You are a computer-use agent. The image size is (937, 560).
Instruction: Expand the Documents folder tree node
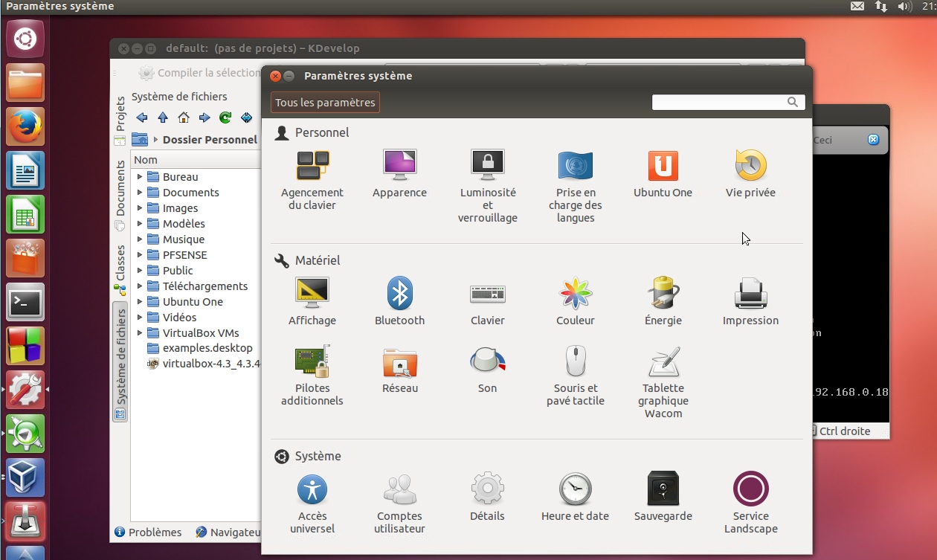[x=139, y=193]
